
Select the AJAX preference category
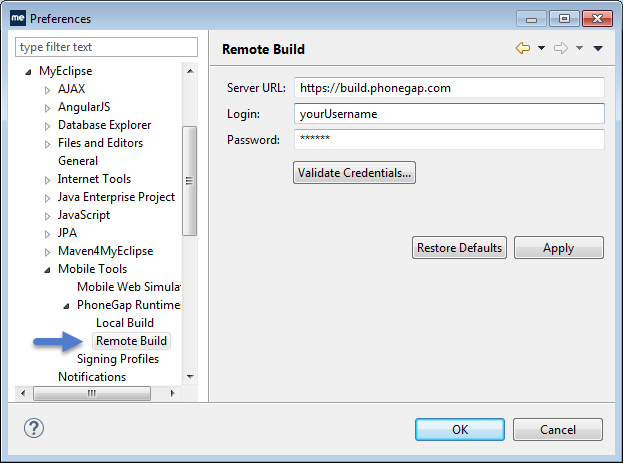[72, 89]
